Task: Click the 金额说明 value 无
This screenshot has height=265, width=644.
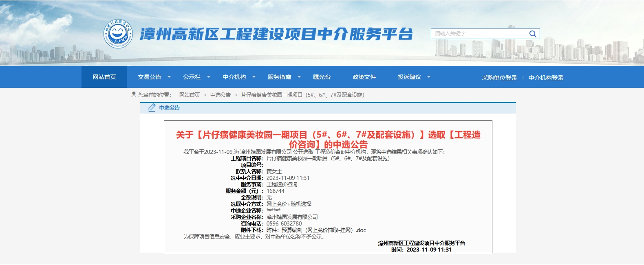Action: click(269, 197)
